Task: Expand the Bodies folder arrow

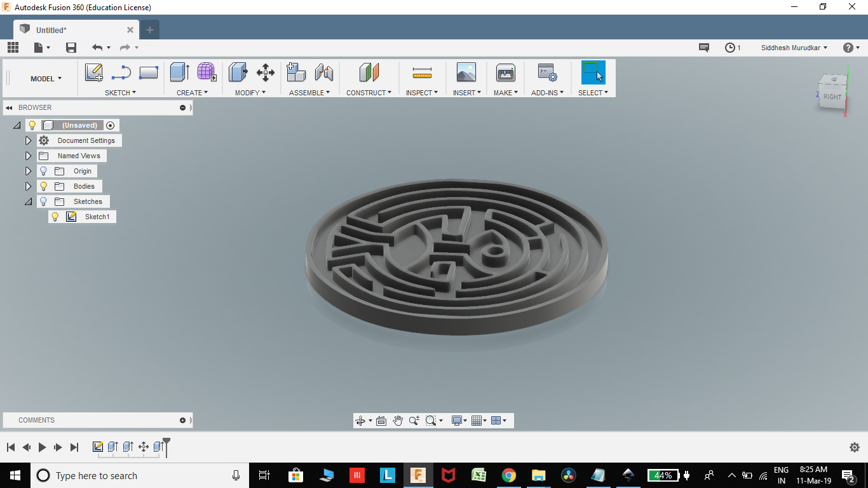Action: [28, 186]
